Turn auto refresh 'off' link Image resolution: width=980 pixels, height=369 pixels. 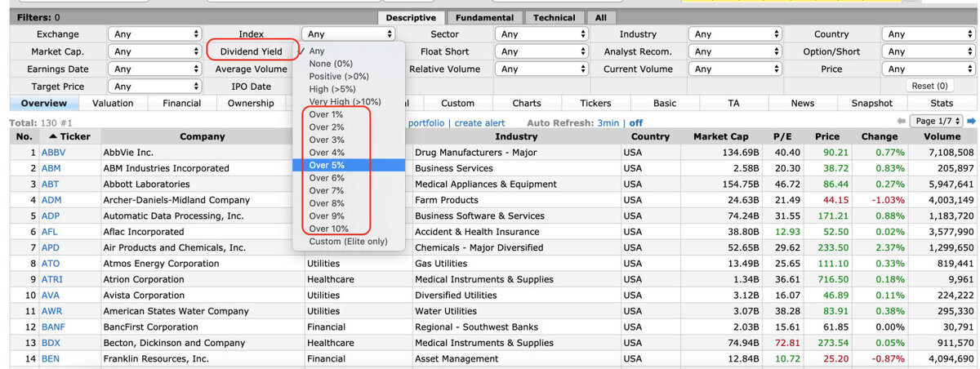[x=635, y=122]
